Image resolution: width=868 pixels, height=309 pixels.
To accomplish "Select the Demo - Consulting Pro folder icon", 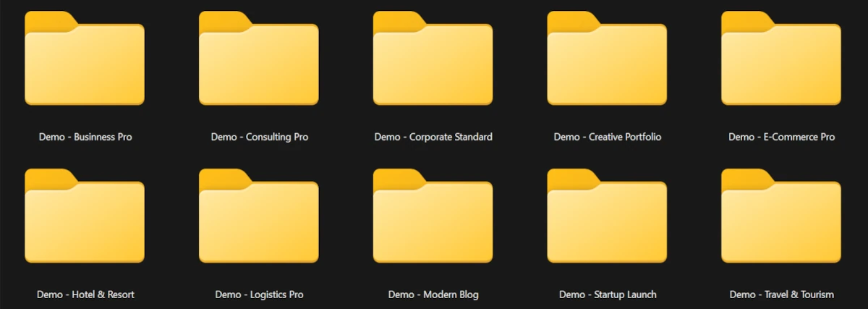I will [259, 59].
